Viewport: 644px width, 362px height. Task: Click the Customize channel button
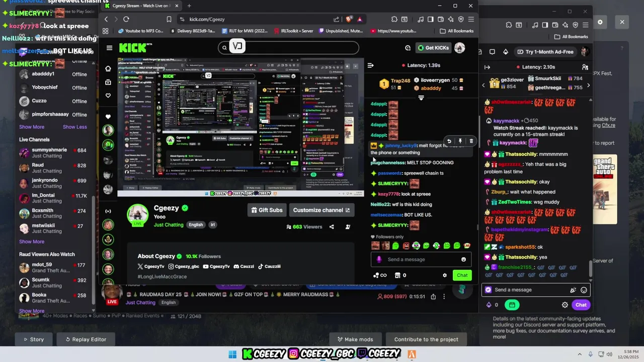(x=321, y=210)
